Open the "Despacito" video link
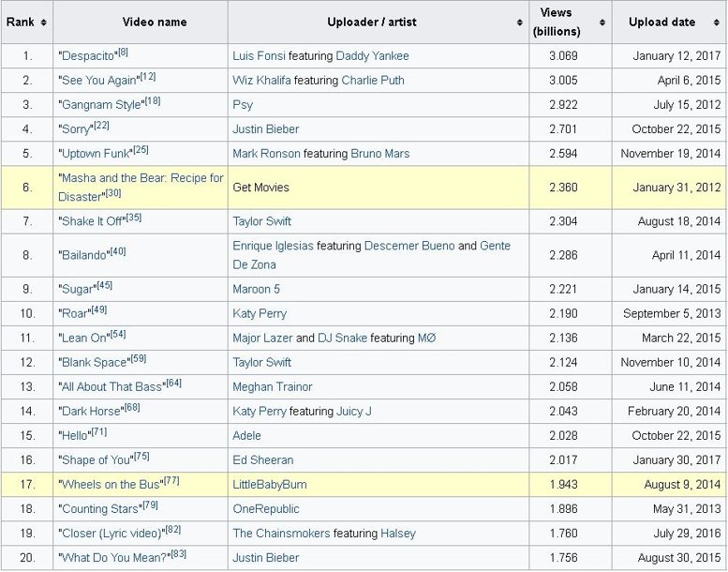Viewport: 728px width, 572px height. click(x=88, y=56)
